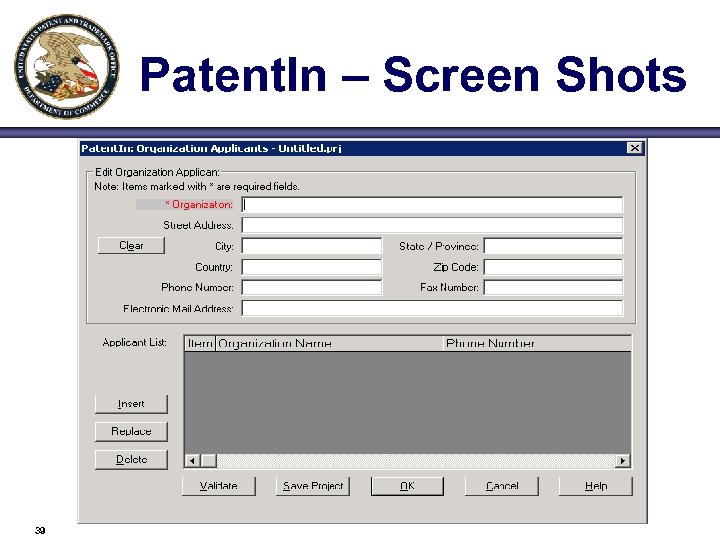Image resolution: width=720 pixels, height=540 pixels.
Task: Click the Country text field
Action: [312, 267]
